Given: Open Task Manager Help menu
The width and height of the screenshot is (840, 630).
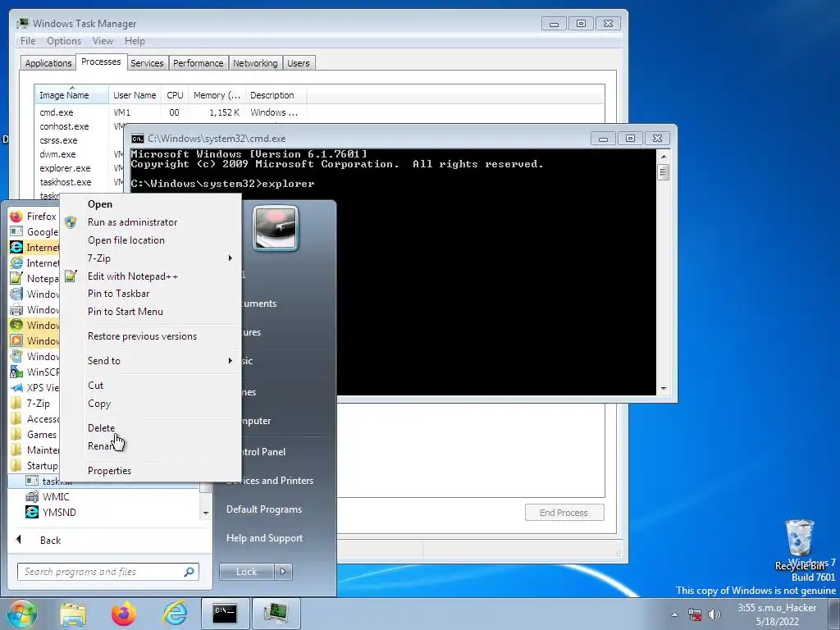Looking at the screenshot, I should pos(135,41).
